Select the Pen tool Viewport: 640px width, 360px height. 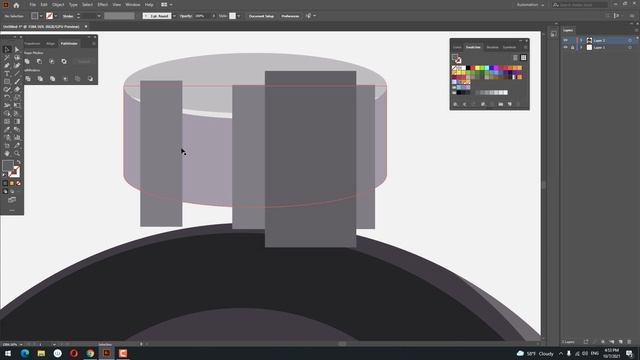coord(7,65)
